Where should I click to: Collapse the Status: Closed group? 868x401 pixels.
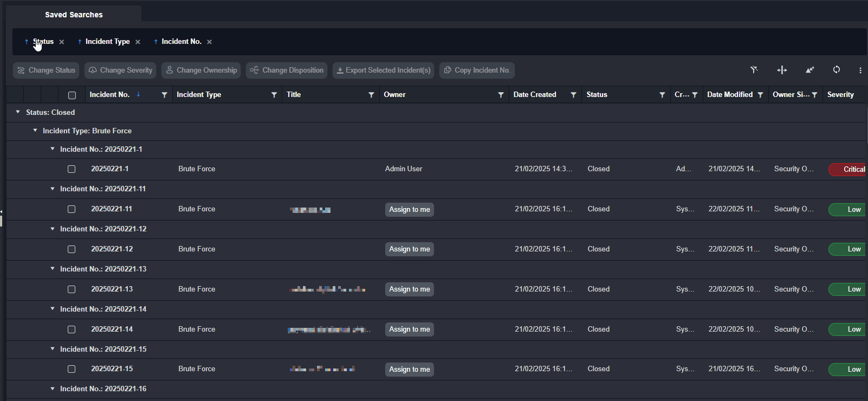click(x=18, y=112)
